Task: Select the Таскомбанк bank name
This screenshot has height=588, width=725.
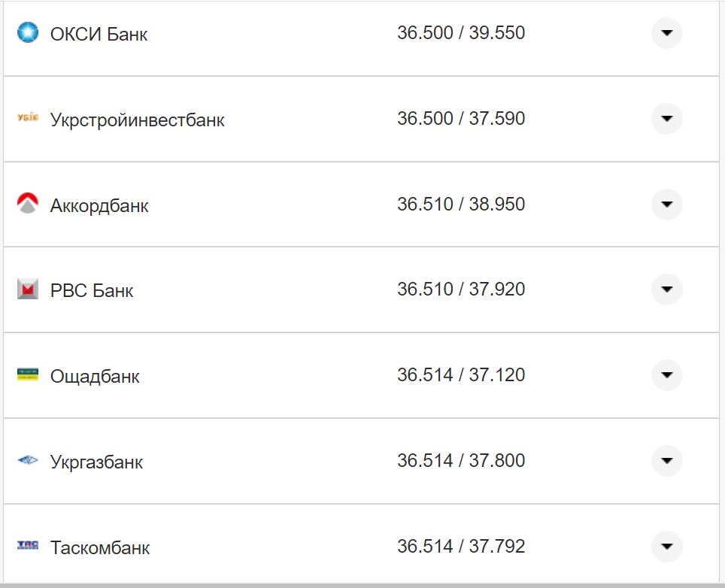Action: pos(100,547)
